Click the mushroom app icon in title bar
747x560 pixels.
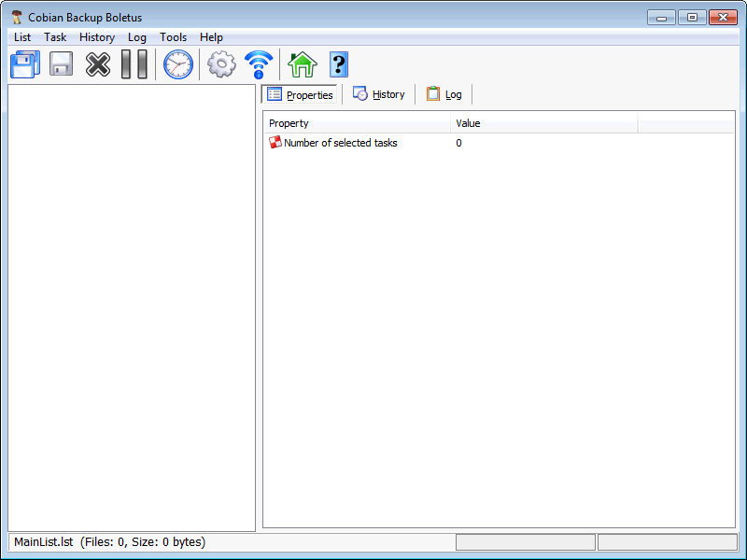coord(17,18)
